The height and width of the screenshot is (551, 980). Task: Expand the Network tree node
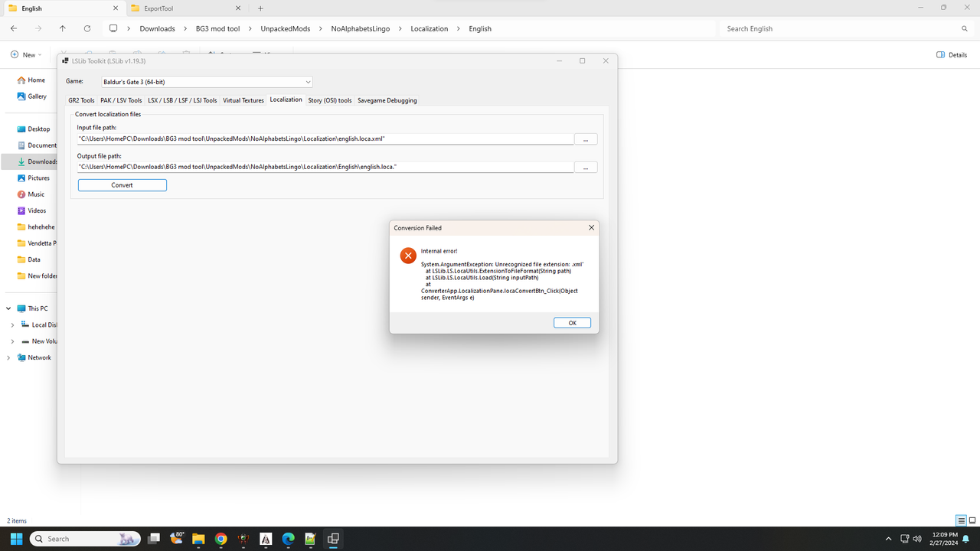[8, 357]
